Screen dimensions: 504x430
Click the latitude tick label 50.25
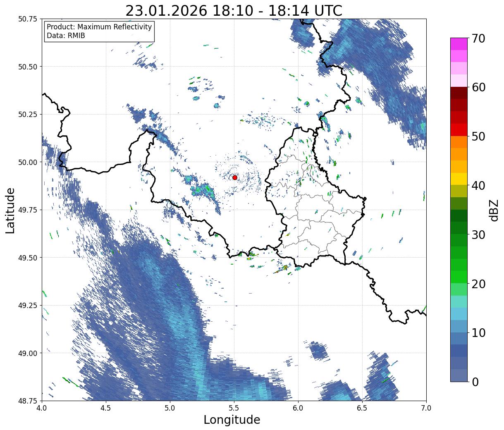(27, 115)
